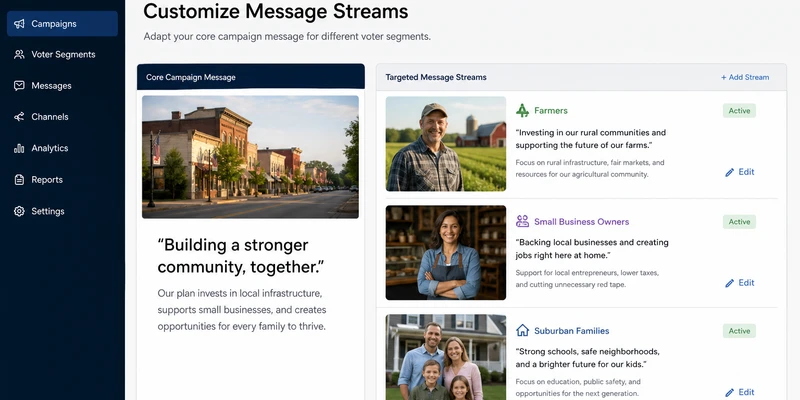Click the Reports document icon
Viewport: 800px width, 400px height.
(19, 180)
